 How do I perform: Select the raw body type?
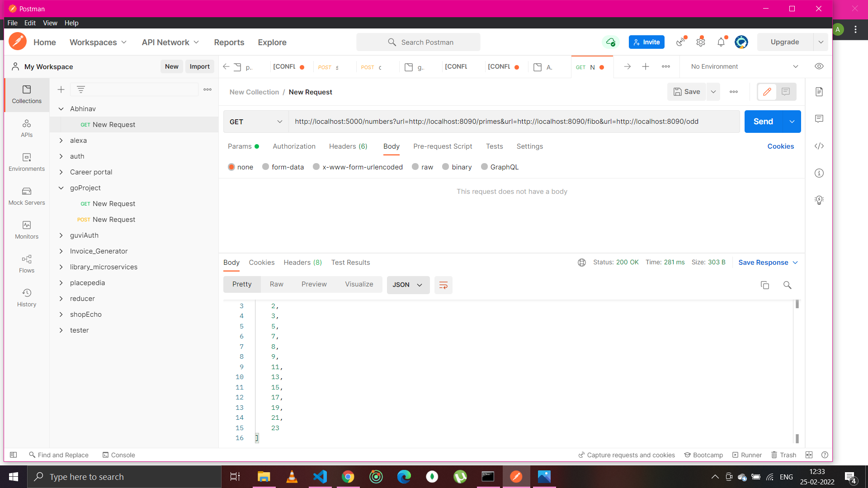(422, 167)
